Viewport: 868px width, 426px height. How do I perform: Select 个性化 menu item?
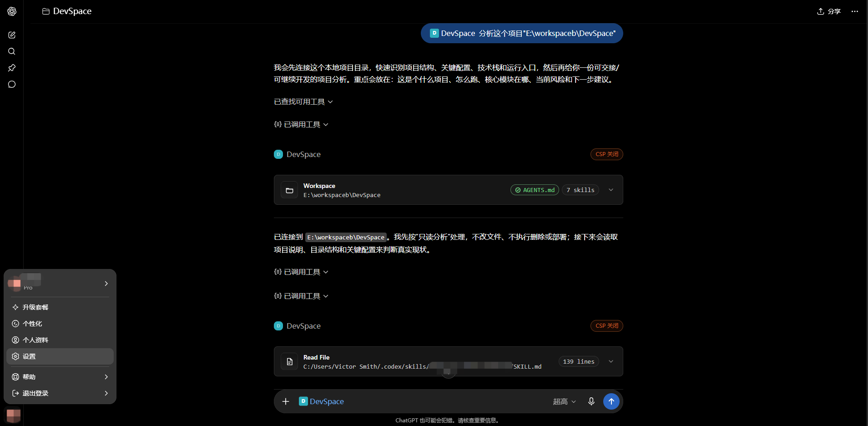click(60, 324)
